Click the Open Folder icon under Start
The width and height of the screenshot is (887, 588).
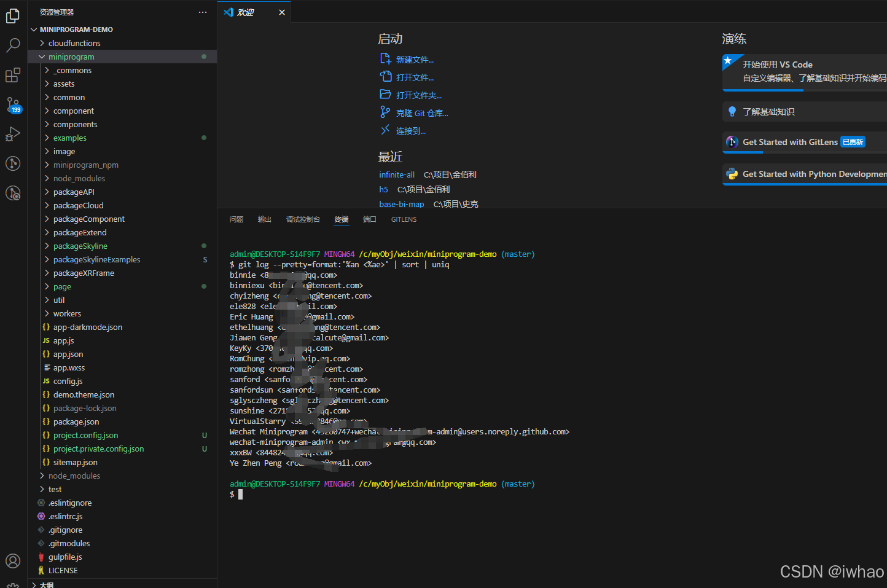tap(385, 95)
